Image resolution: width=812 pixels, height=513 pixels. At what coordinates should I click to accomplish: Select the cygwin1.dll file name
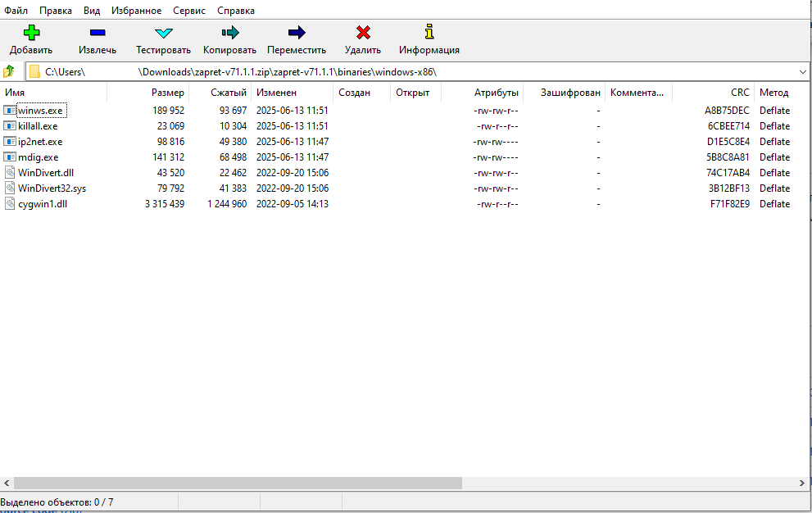coord(43,204)
